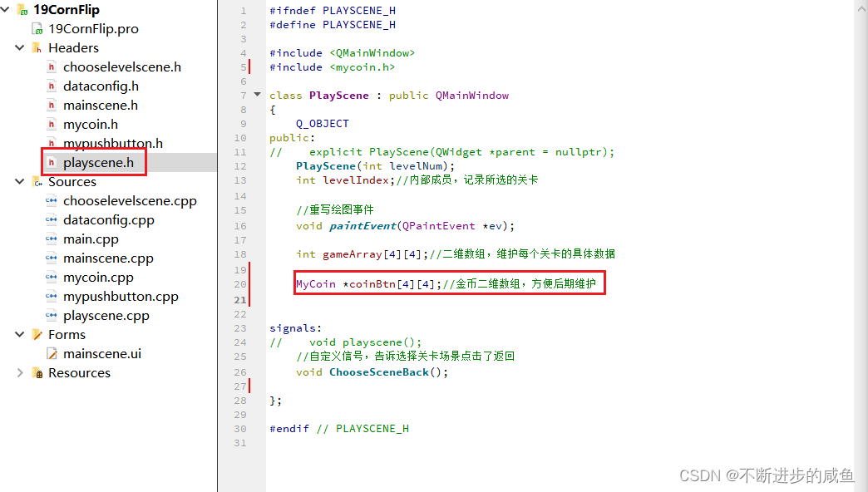Click 'ChooseSceneBack' signal name
The height and width of the screenshot is (492, 868).
point(378,372)
